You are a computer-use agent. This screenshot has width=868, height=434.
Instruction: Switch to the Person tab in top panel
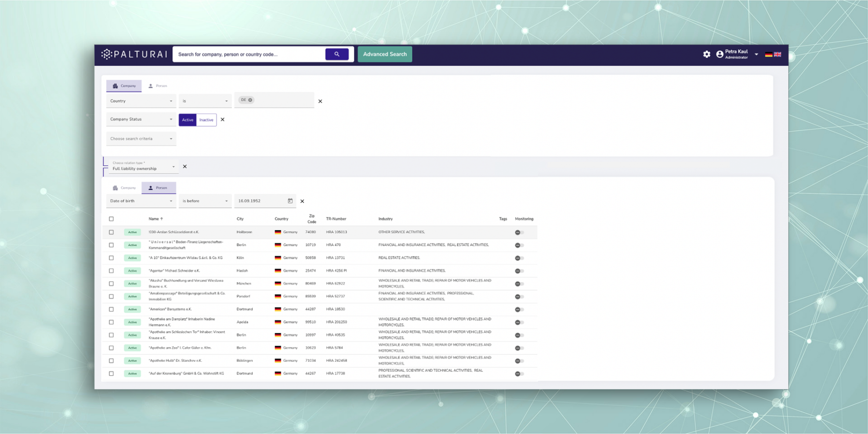(x=158, y=86)
